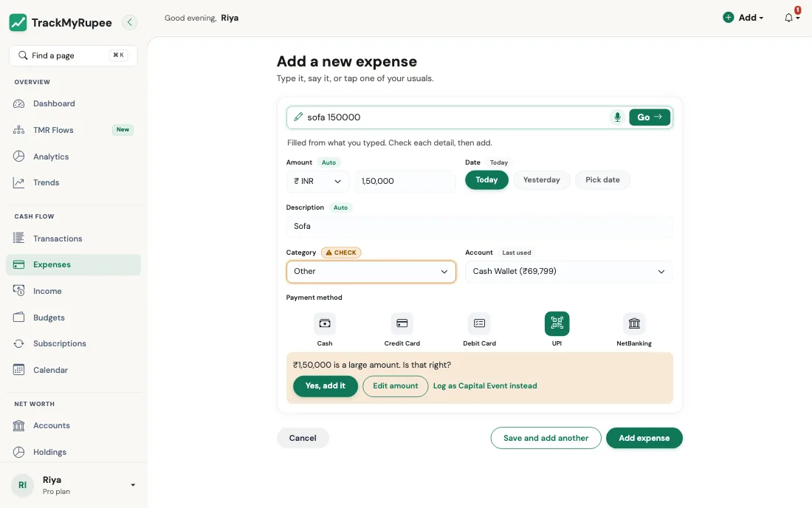Viewport: 812px width, 508px height.
Task: Click the amount field showing 1,50,000
Action: coord(405,181)
